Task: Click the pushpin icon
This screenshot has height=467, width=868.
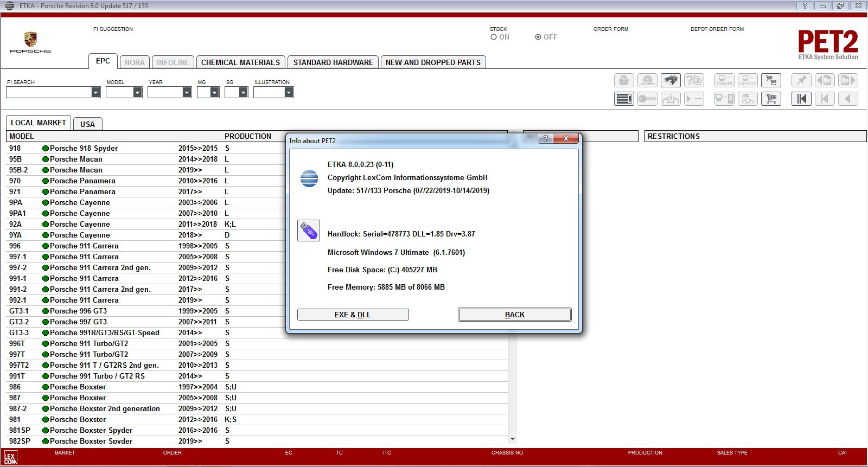Action: click(801, 81)
